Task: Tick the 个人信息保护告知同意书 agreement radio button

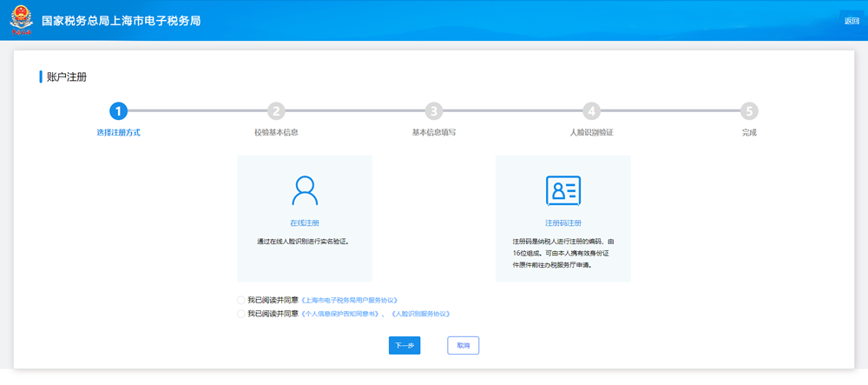Action: (240, 314)
